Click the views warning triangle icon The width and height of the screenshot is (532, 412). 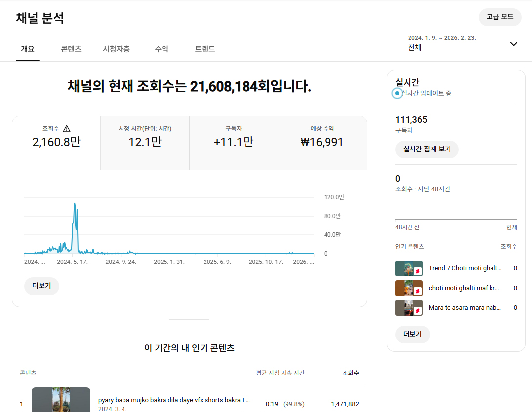pyautogui.click(x=67, y=129)
